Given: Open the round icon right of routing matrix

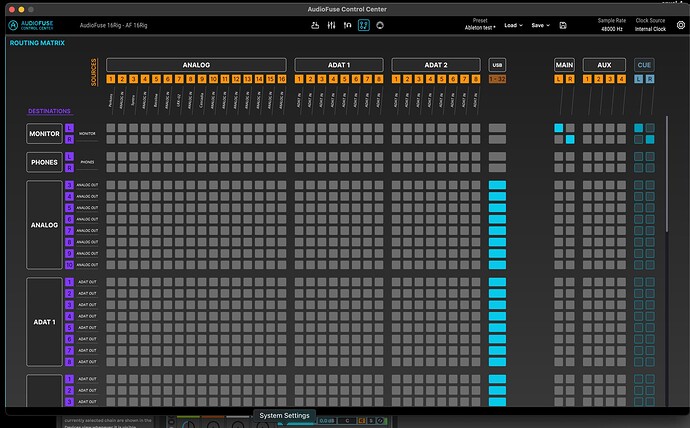Looking at the screenshot, I should (x=380, y=26).
